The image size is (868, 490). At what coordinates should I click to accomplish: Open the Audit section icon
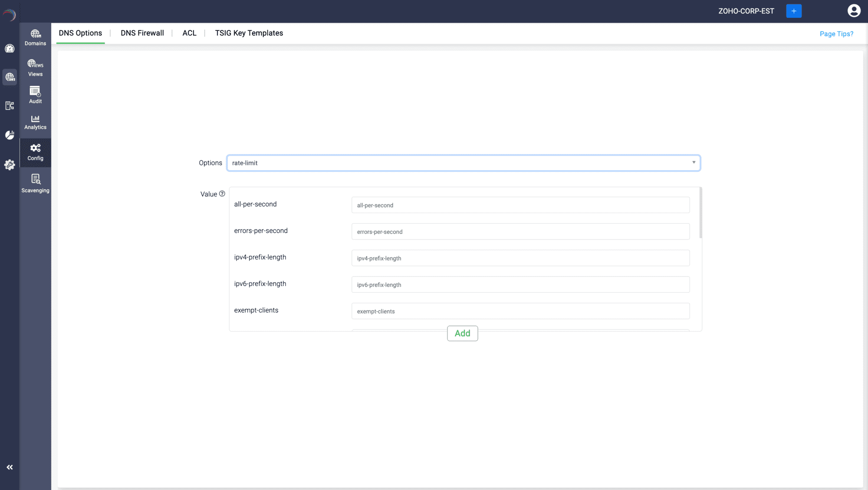pyautogui.click(x=35, y=95)
